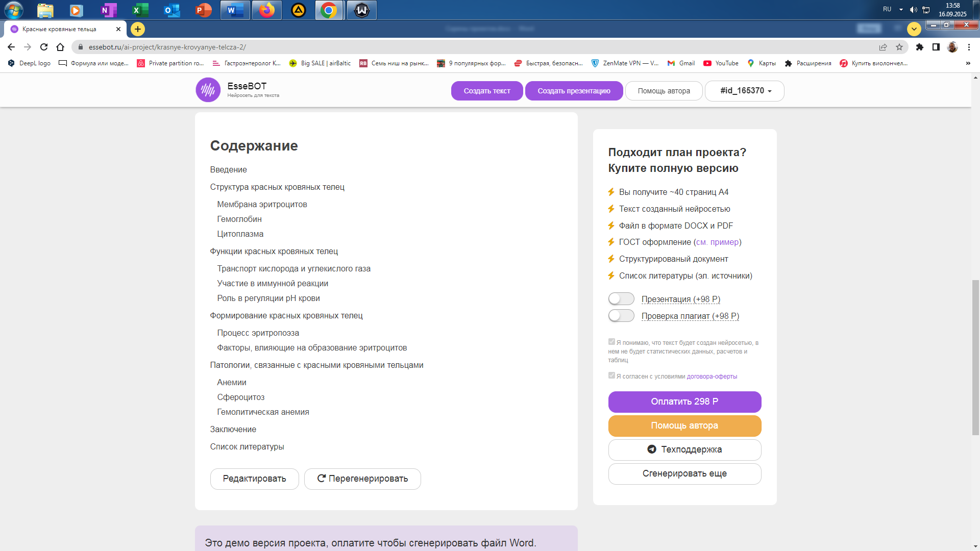Bookmark page with star icon
This screenshot has height=551, width=980.
click(x=899, y=47)
